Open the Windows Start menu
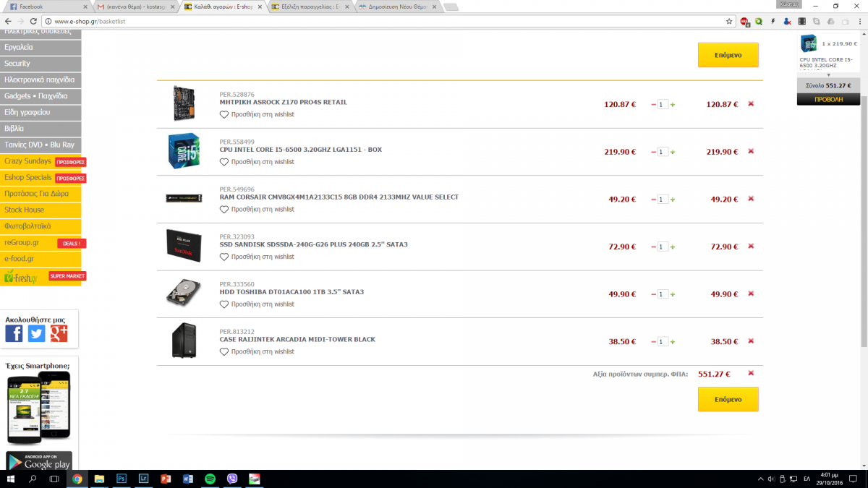Screen dimensions: 868x488 [11, 479]
